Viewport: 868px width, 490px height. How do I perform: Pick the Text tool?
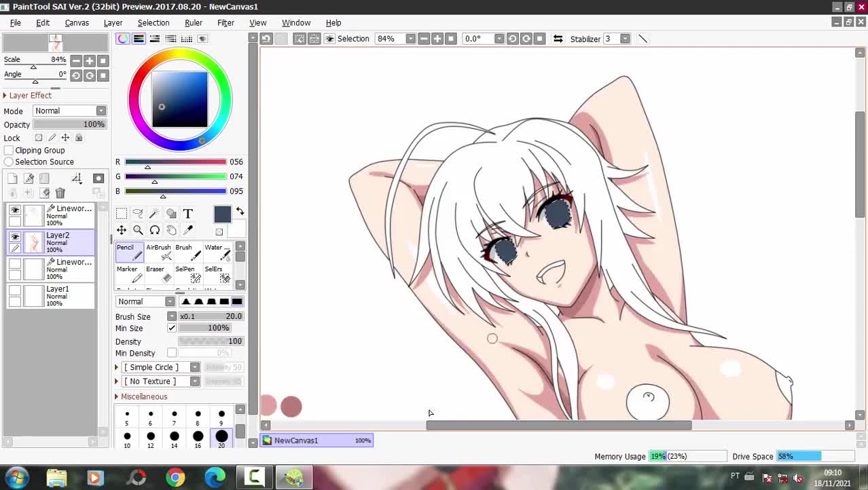point(188,214)
